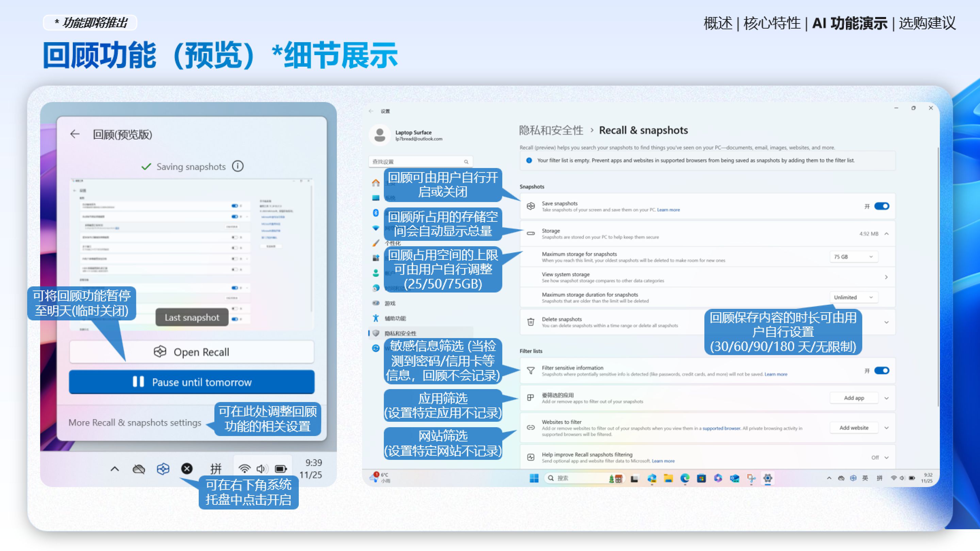
Task: Click the supported browser link
Action: coord(721,428)
